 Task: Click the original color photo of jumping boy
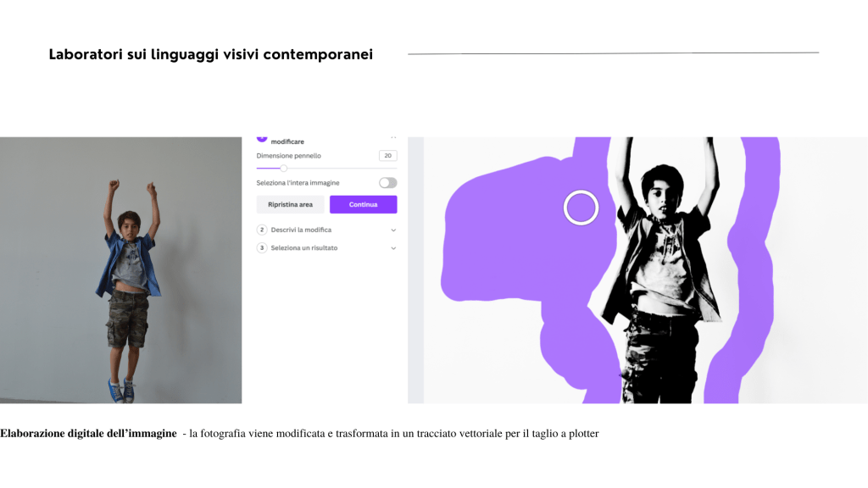[120, 270]
